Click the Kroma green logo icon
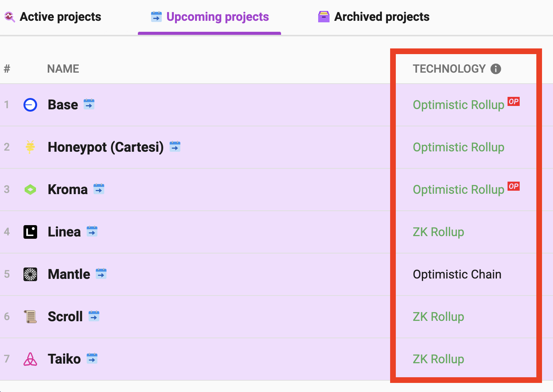 (x=30, y=190)
